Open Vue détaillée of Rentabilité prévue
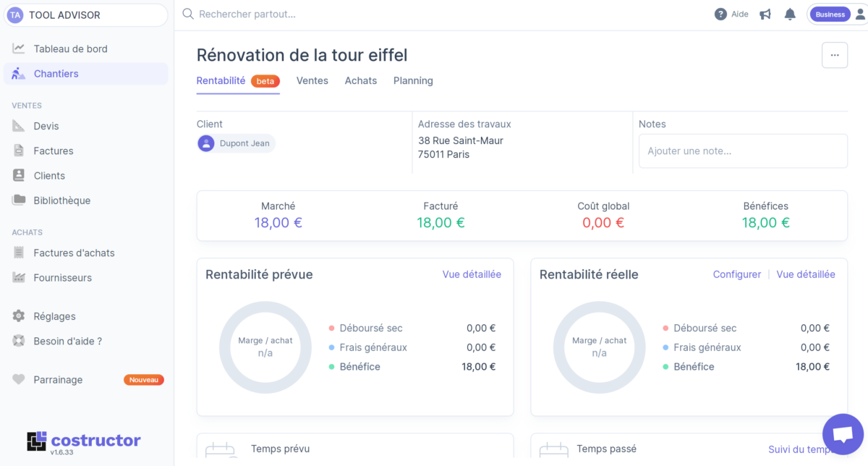The width and height of the screenshot is (868, 466). click(x=472, y=274)
